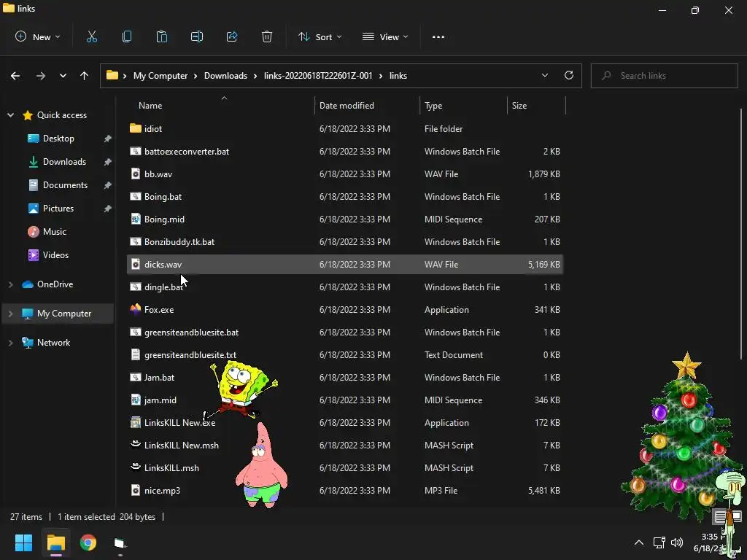
Task: Click the Search links field
Action: (x=664, y=76)
